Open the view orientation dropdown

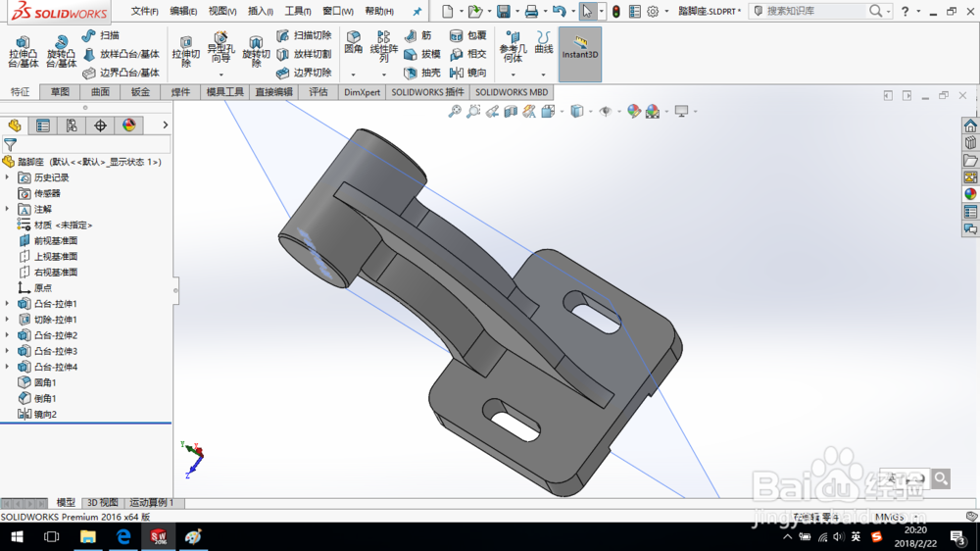562,112
